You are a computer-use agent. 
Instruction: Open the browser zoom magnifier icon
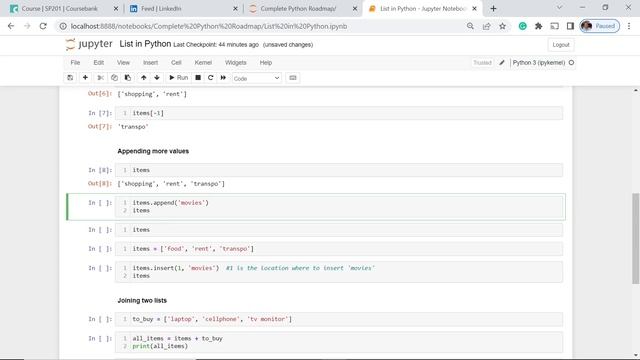(470, 26)
